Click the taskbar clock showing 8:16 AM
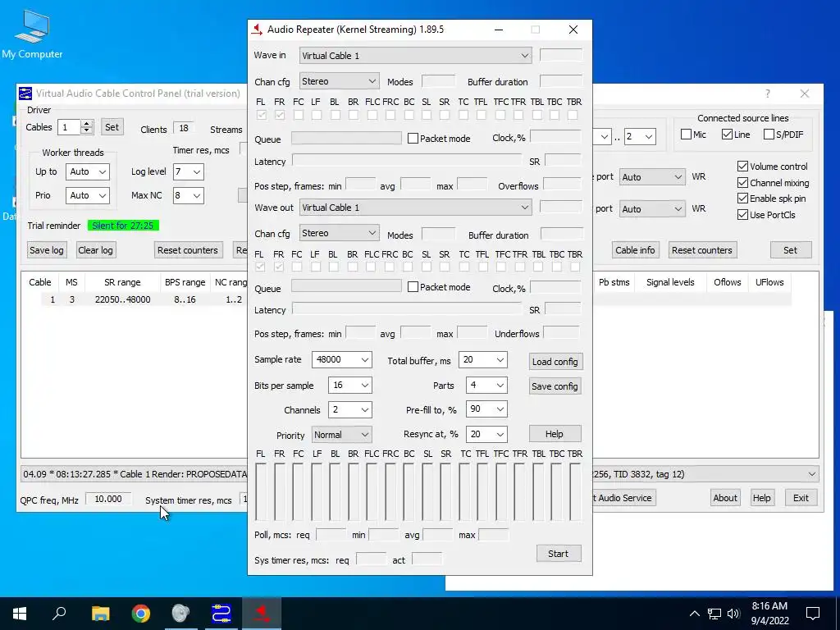Image resolution: width=840 pixels, height=630 pixels. pyautogui.click(x=769, y=614)
